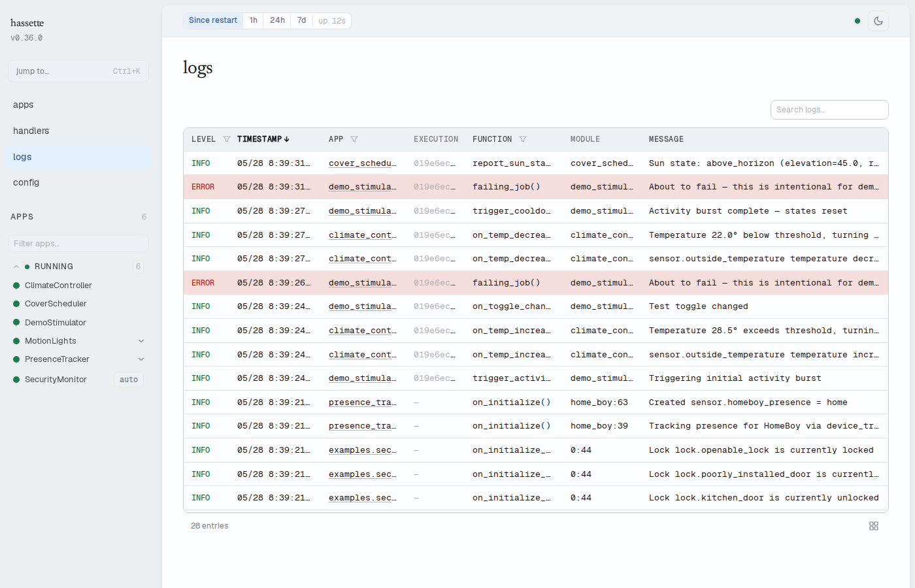Open the logs page in sidebar

78,157
